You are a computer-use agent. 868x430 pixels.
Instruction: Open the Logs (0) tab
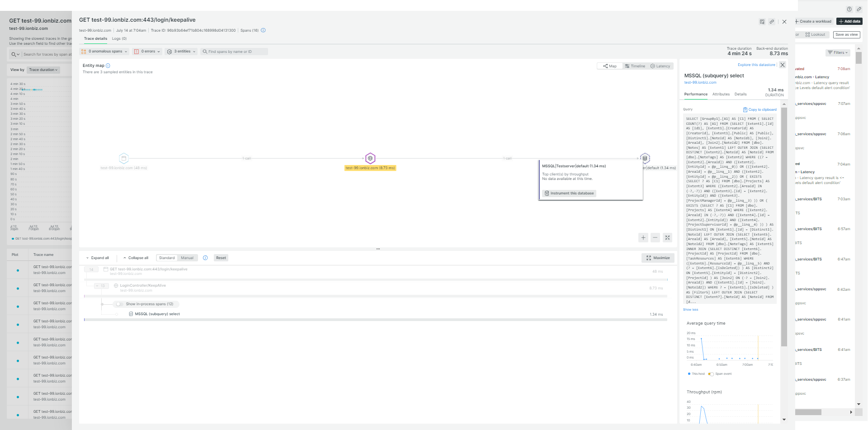click(x=119, y=38)
